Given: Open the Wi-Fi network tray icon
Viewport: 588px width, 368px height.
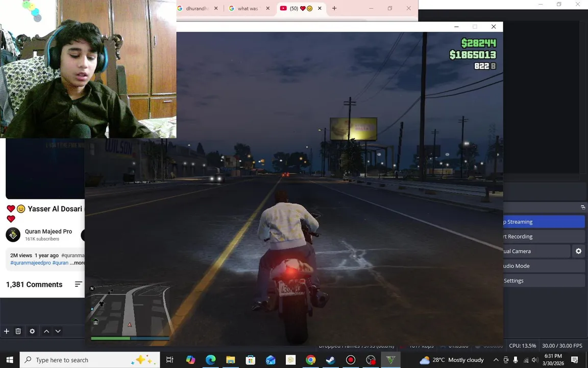Looking at the screenshot, I should (526, 360).
